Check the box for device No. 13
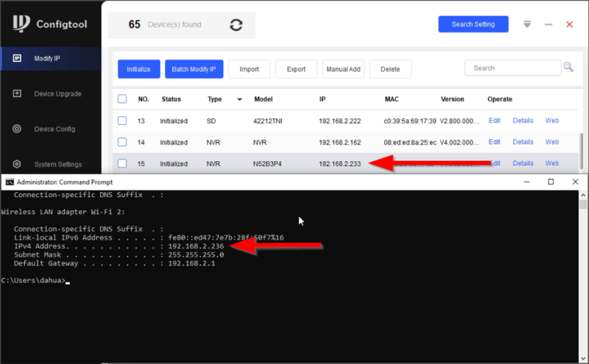 click(122, 121)
